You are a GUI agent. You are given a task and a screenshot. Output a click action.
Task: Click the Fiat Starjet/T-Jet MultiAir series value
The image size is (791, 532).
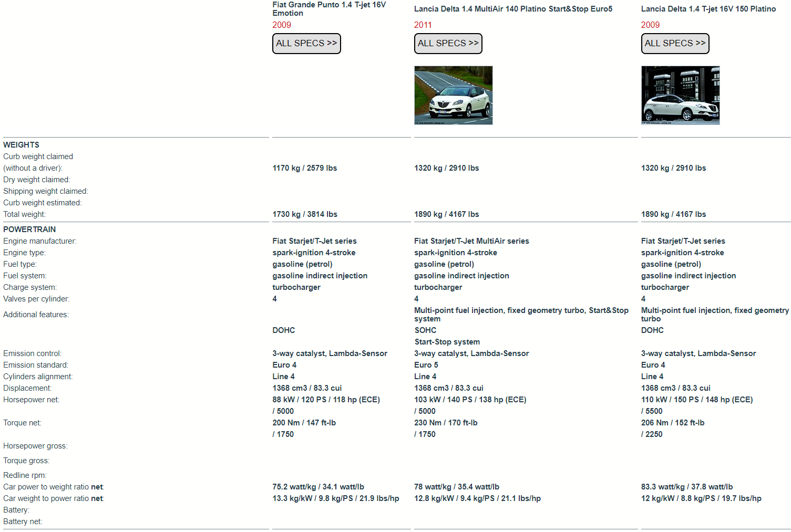471,241
